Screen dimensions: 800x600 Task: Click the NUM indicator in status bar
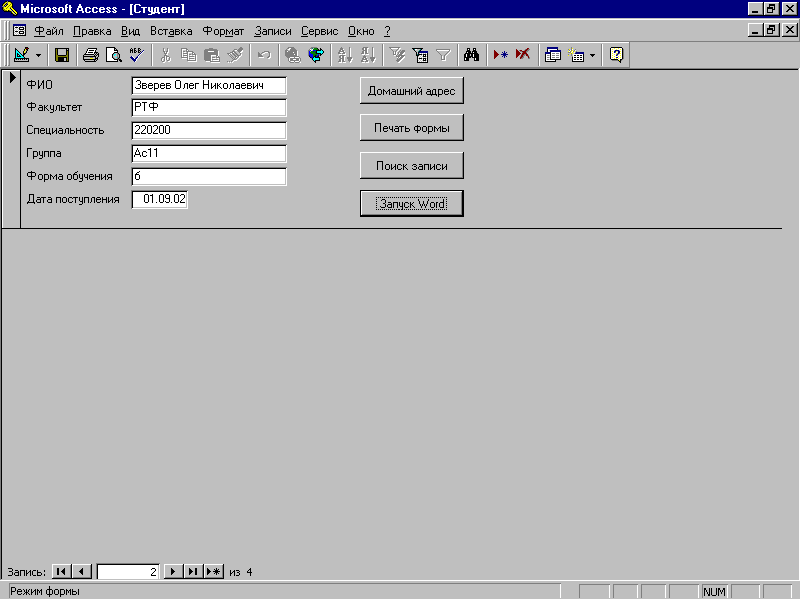(x=714, y=592)
